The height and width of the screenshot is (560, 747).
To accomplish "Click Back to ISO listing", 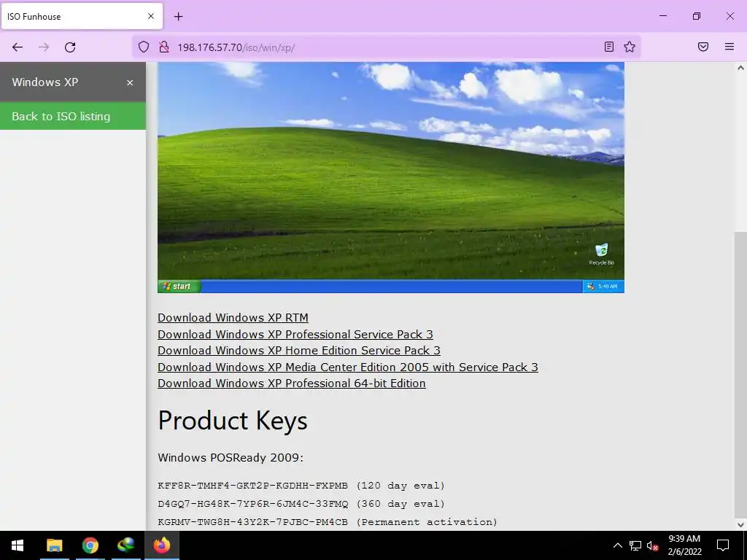I will pos(73,116).
